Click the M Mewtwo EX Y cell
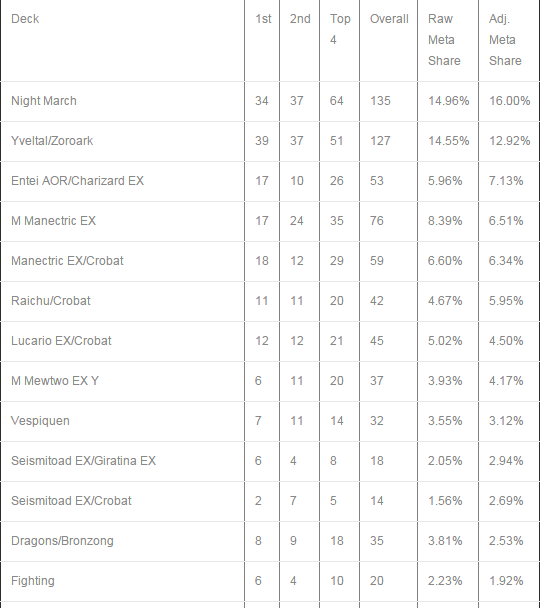Screen dimensions: 541x608 (55, 380)
